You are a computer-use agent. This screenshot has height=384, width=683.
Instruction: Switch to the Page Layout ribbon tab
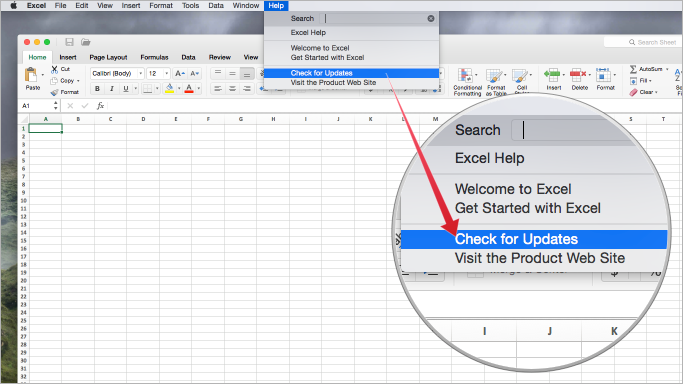tap(108, 57)
